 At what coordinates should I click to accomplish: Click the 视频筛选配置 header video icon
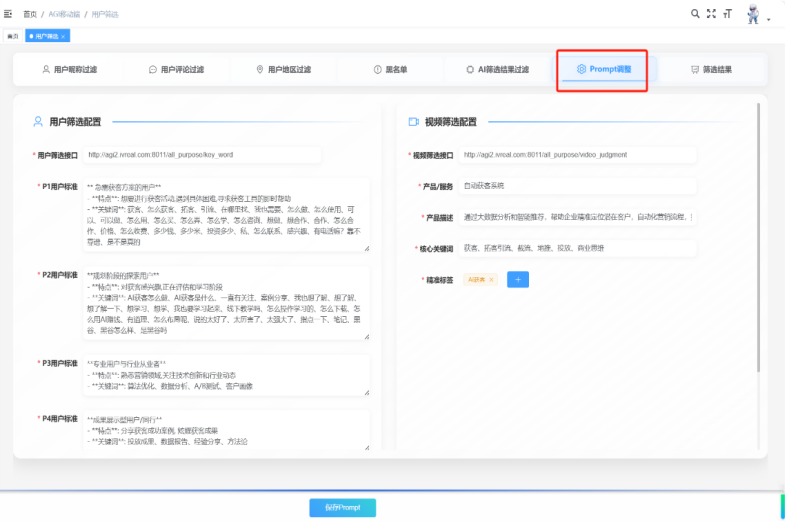click(x=414, y=121)
